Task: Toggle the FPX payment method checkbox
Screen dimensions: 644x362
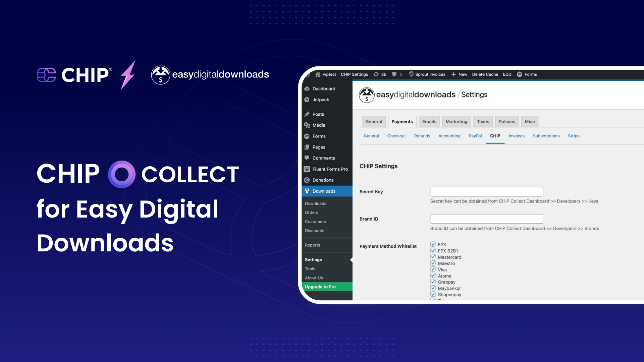Action: click(433, 244)
